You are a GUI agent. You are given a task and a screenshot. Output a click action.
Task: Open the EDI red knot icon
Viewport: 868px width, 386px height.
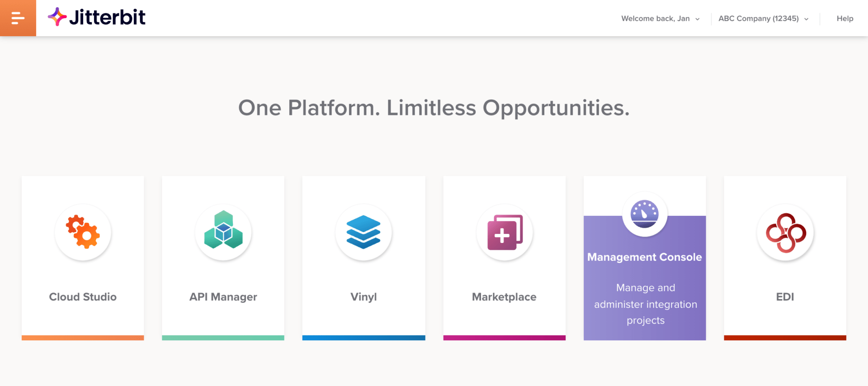(x=785, y=233)
